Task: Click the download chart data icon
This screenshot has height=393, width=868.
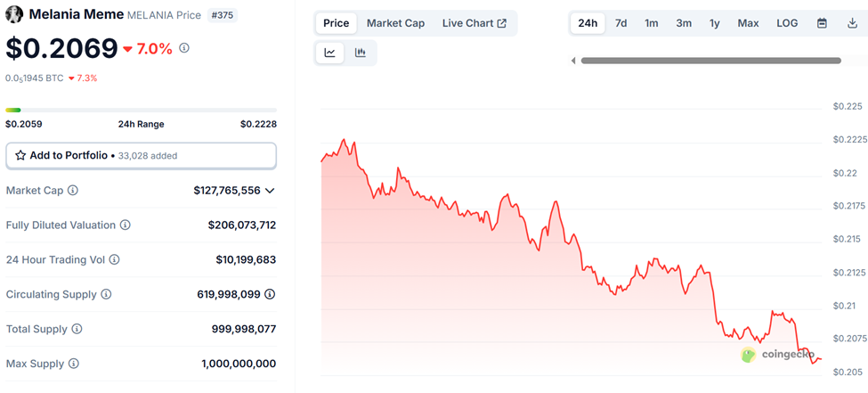Action: pyautogui.click(x=852, y=23)
